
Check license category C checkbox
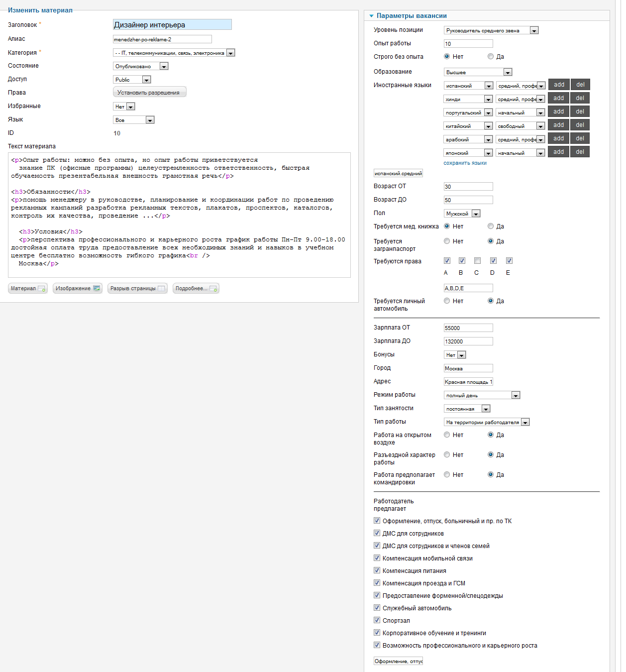478,261
